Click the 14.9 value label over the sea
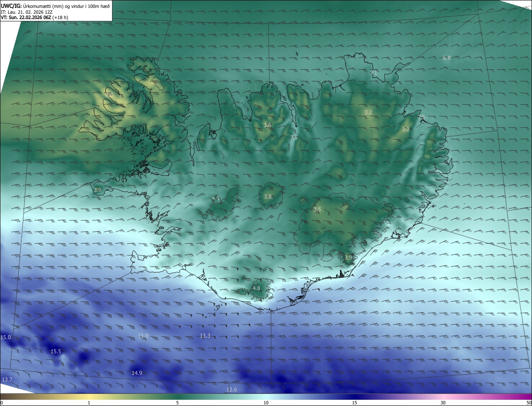532x406 pixels. click(137, 373)
